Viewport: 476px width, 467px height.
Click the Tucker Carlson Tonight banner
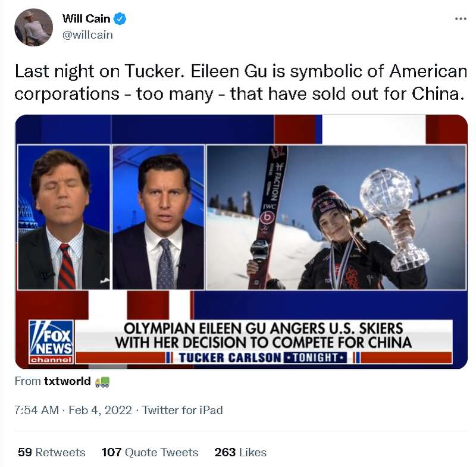(x=262, y=358)
